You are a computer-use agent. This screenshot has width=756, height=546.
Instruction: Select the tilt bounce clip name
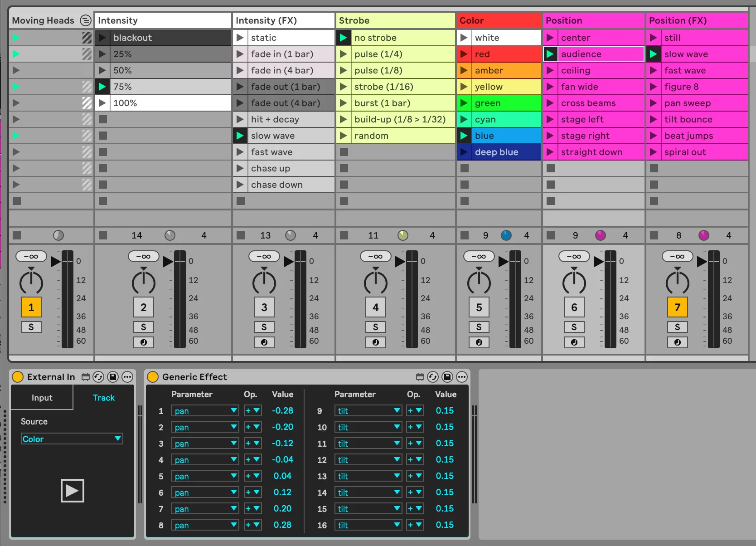688,119
